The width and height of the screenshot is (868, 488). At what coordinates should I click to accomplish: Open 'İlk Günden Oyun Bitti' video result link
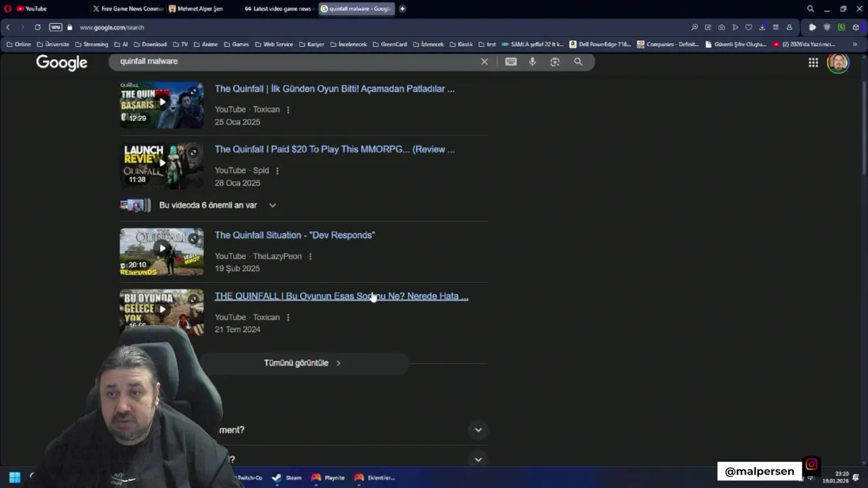334,89
